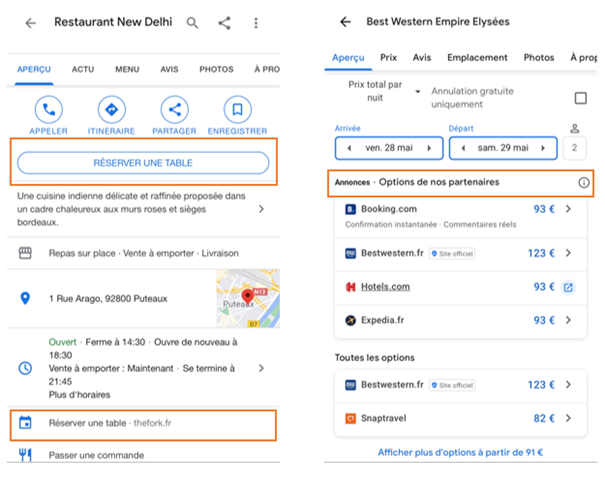Tap the guests person icon

575,129
